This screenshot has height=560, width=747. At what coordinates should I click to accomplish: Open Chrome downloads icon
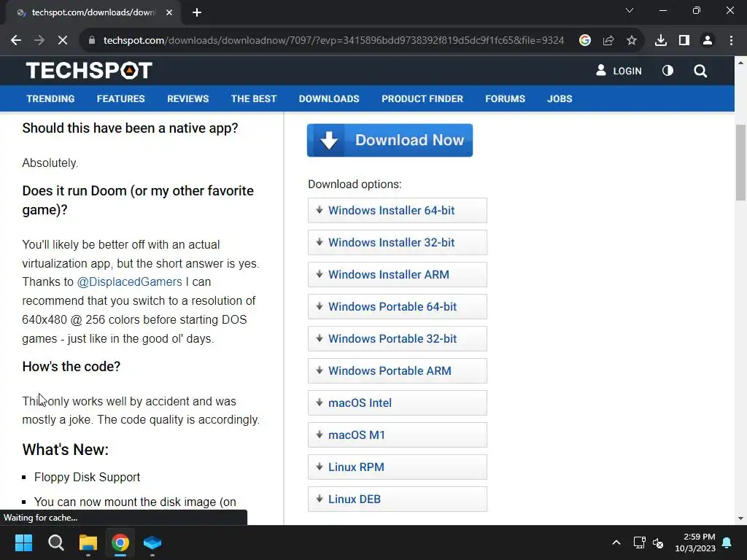[661, 41]
